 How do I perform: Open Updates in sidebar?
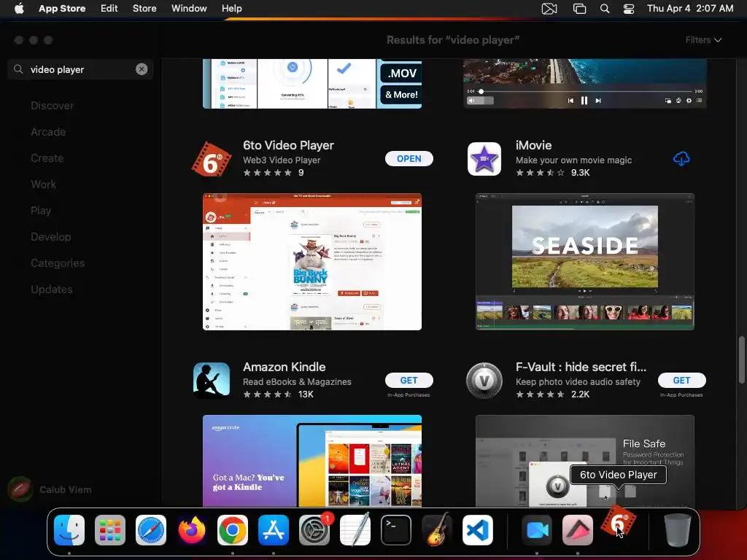coord(52,289)
